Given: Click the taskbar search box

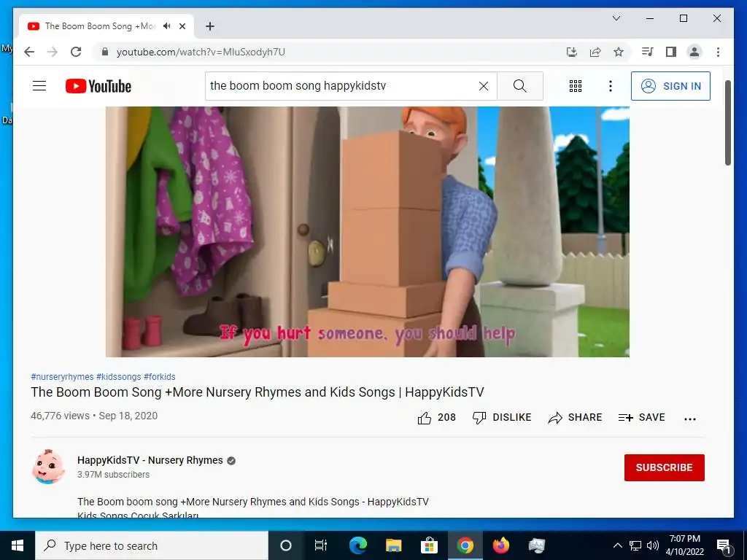Looking at the screenshot, I should (152, 545).
